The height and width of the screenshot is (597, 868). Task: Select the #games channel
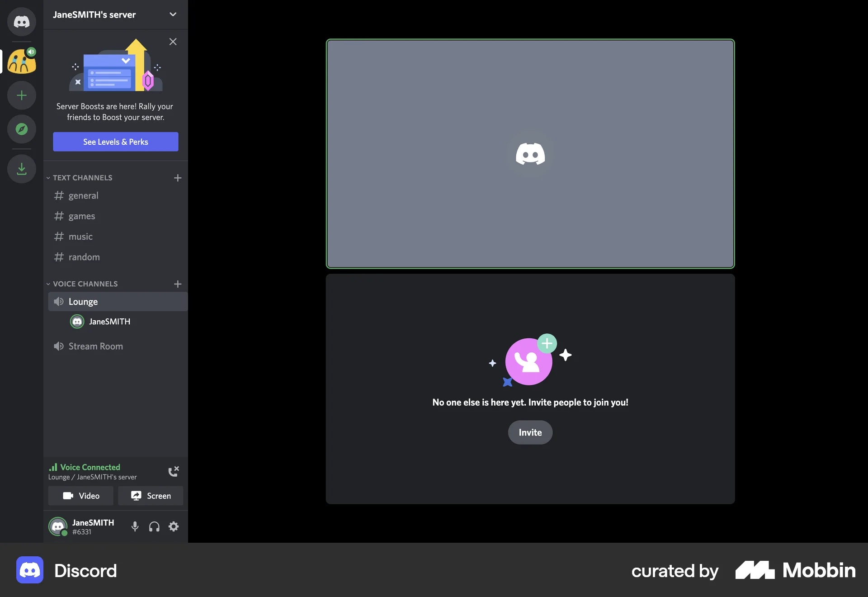[x=81, y=216]
